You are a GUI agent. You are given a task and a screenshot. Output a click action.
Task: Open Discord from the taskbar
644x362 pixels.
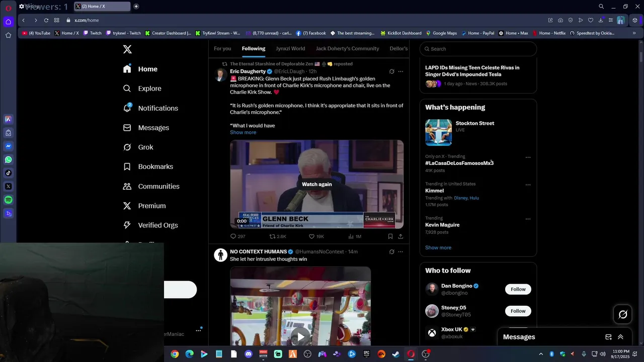248,354
